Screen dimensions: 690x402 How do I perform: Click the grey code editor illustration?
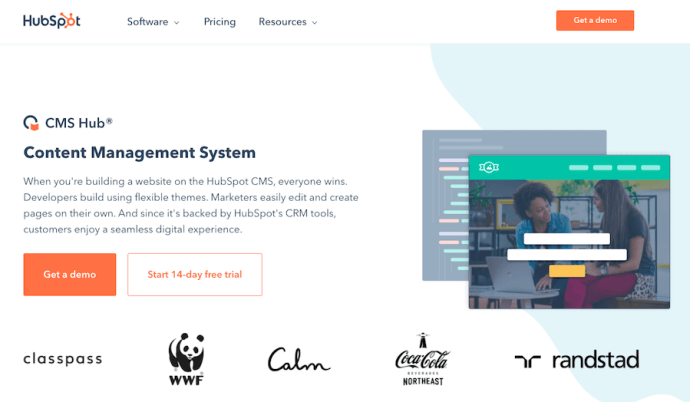click(x=445, y=205)
